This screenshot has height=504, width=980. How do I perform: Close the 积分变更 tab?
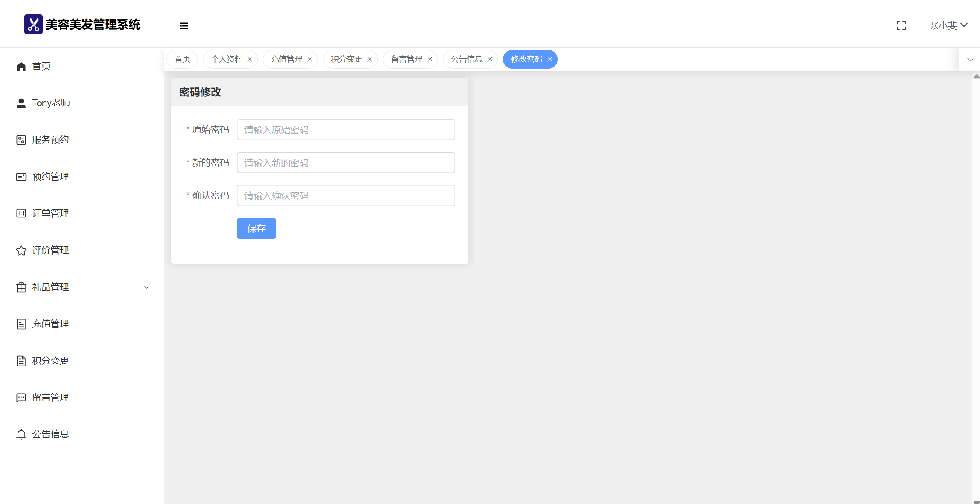pyautogui.click(x=370, y=59)
